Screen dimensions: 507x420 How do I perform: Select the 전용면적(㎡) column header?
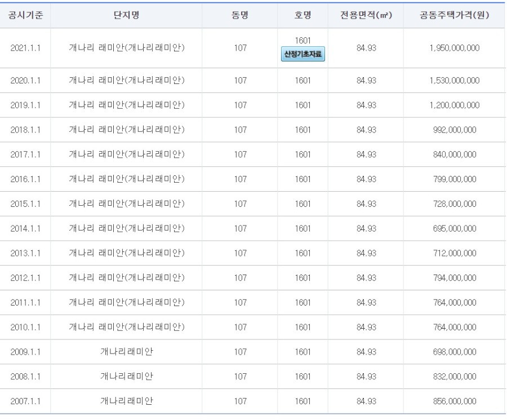(366, 15)
